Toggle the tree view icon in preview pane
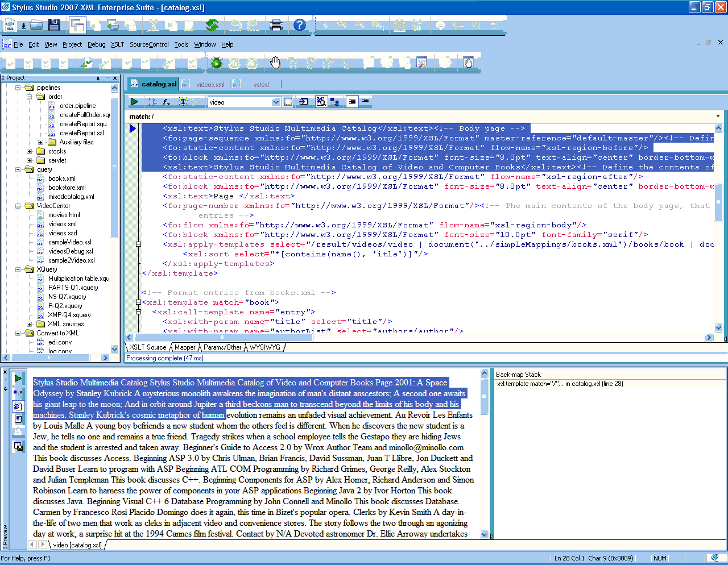728x565 pixels. click(x=18, y=393)
